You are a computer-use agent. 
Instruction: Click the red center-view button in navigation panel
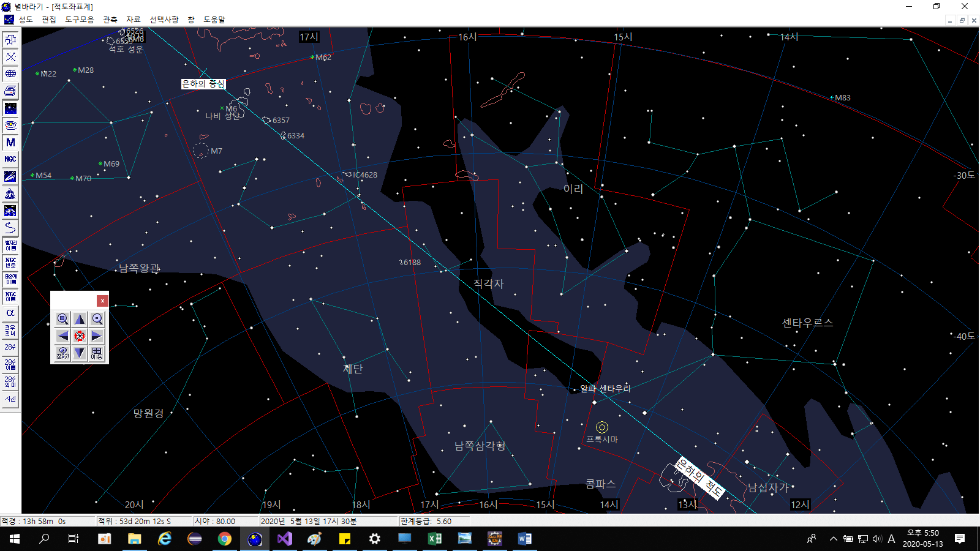click(x=80, y=336)
